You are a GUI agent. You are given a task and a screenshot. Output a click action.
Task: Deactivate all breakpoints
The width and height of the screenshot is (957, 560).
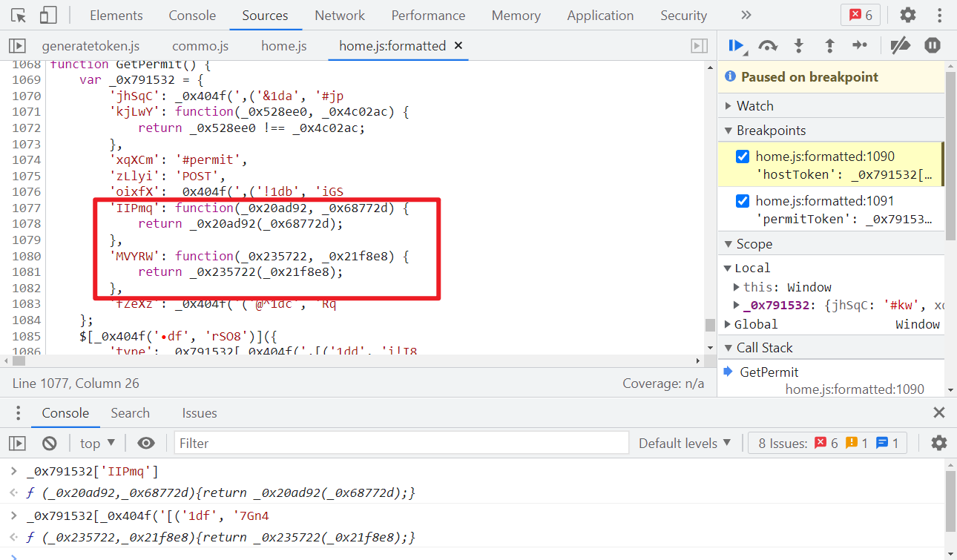point(900,46)
